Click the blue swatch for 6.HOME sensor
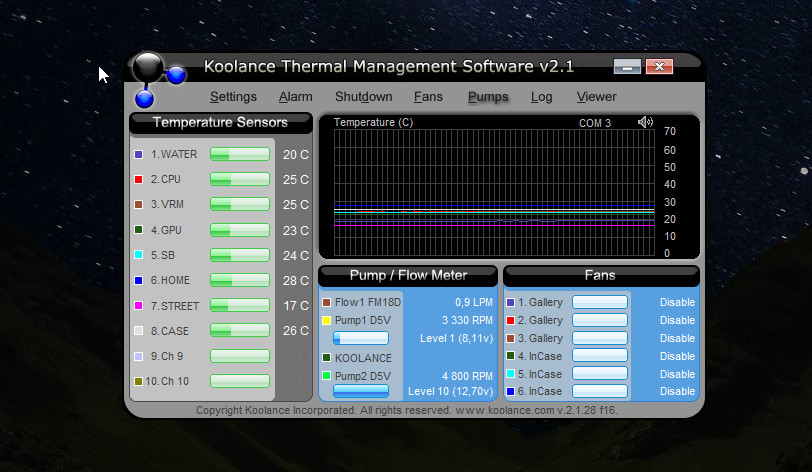 (x=138, y=280)
